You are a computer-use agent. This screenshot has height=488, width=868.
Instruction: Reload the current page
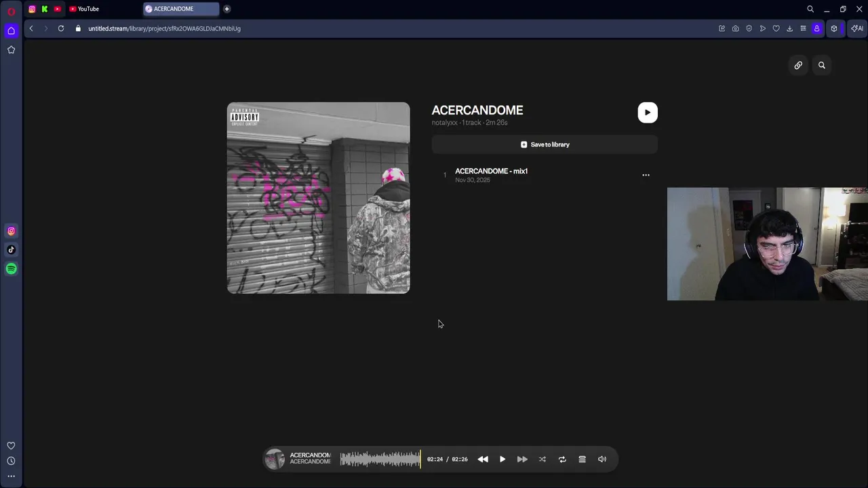pyautogui.click(x=61, y=28)
